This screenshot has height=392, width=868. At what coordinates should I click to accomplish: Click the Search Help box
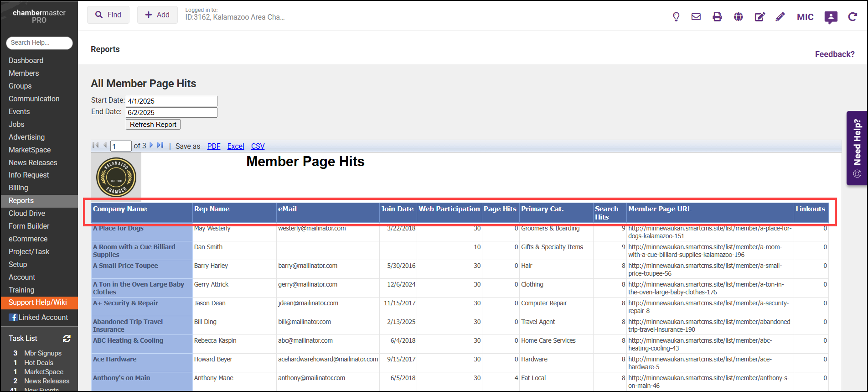[x=39, y=43]
